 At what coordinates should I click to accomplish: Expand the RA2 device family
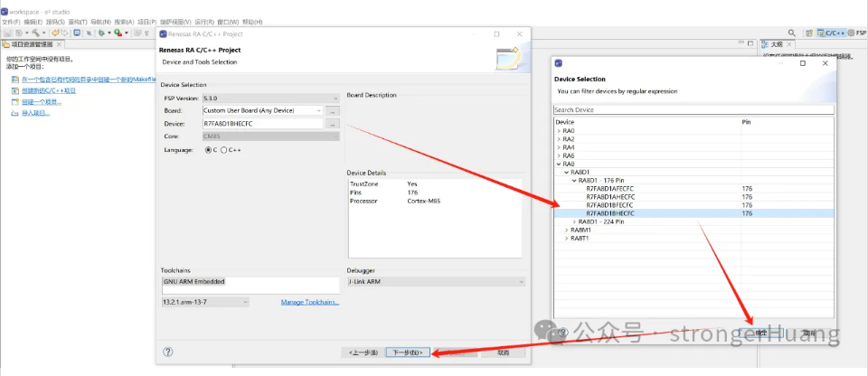tap(559, 139)
